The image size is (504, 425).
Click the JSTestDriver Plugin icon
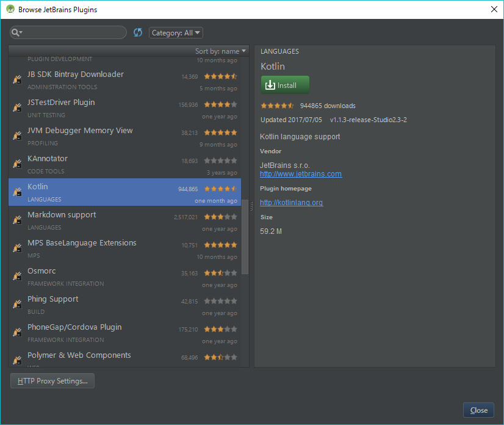[17, 107]
